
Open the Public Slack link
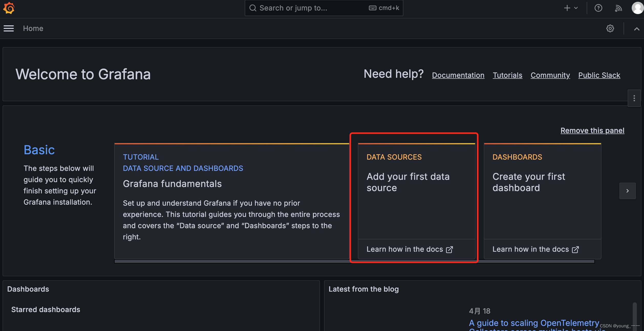[x=599, y=75]
